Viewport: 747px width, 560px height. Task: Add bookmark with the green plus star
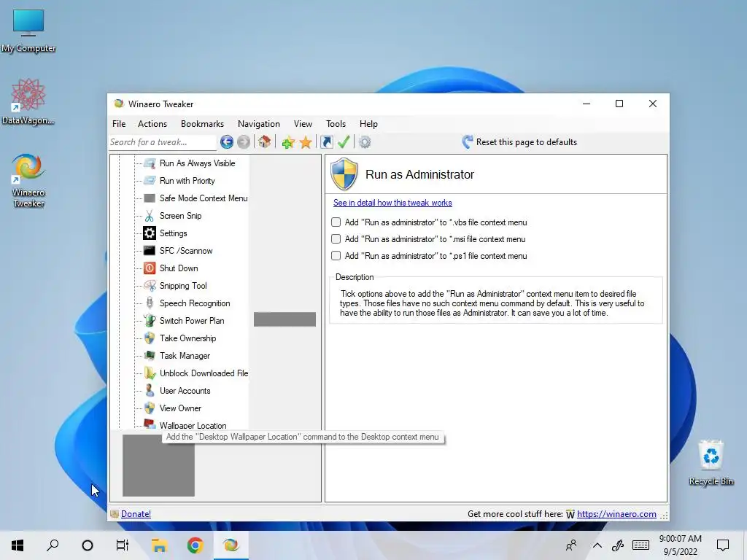(287, 142)
